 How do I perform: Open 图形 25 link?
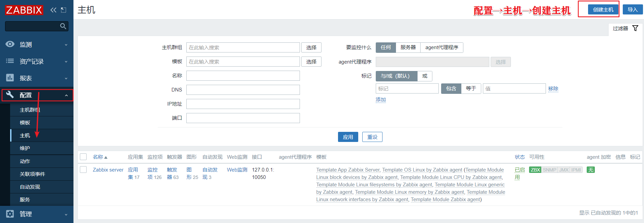[189, 174]
